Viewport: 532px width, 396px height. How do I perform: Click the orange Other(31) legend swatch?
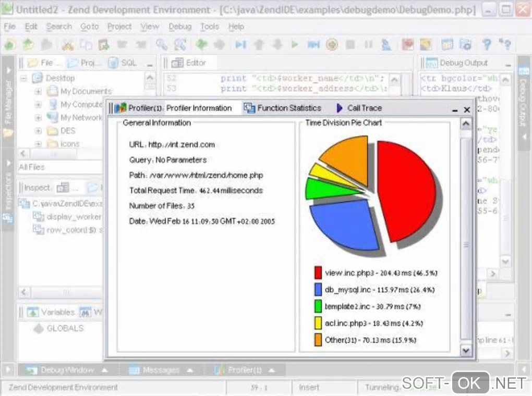(318, 340)
